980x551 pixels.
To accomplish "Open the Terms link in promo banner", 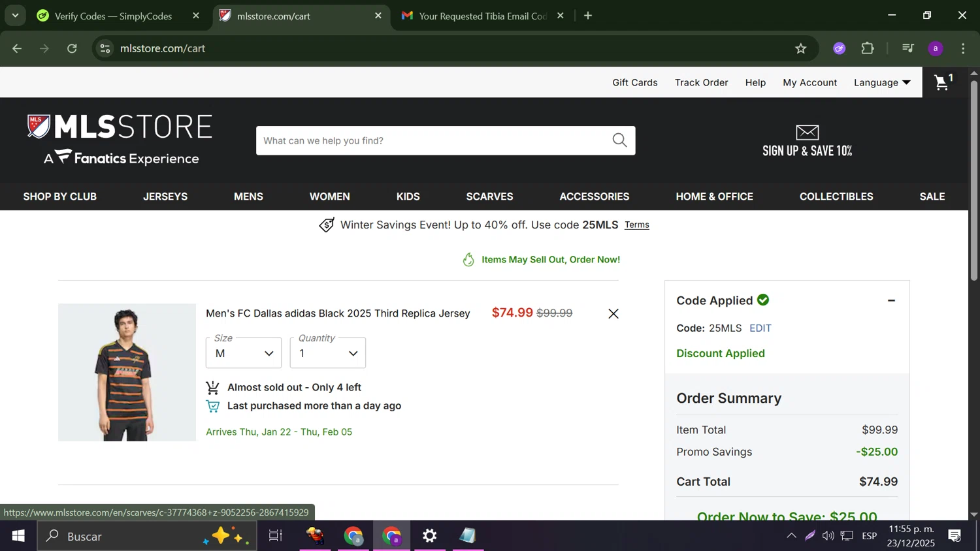I will pyautogui.click(x=637, y=225).
